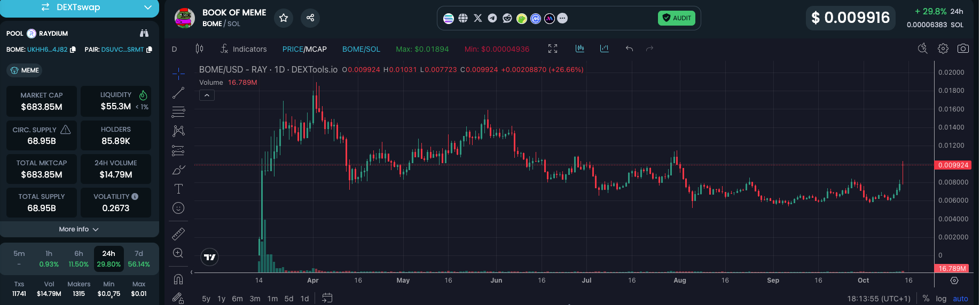Collapse the chart legend arrow
The image size is (980, 305).
tap(207, 95)
